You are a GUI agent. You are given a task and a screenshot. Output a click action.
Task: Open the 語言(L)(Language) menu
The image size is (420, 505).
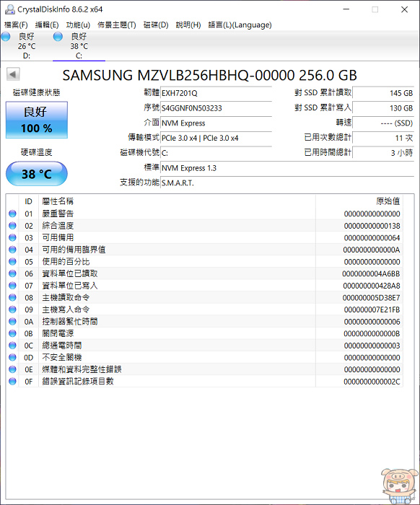[240, 25]
